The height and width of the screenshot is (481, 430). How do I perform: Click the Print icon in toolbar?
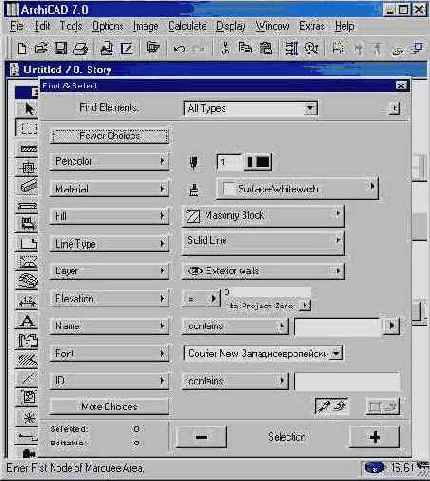(x=80, y=49)
